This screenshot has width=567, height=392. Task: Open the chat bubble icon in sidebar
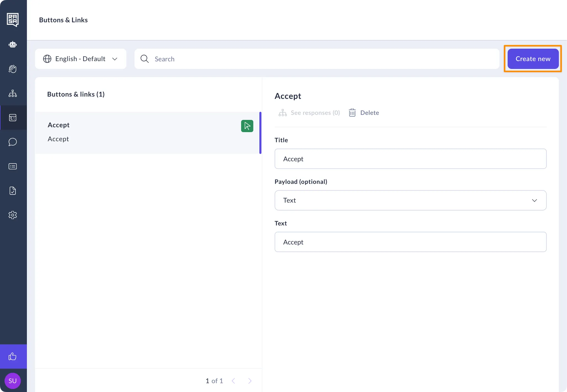13,142
